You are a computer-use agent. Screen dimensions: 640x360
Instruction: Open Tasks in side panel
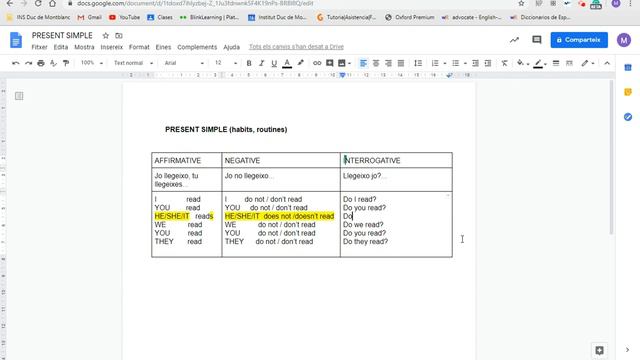point(628,117)
